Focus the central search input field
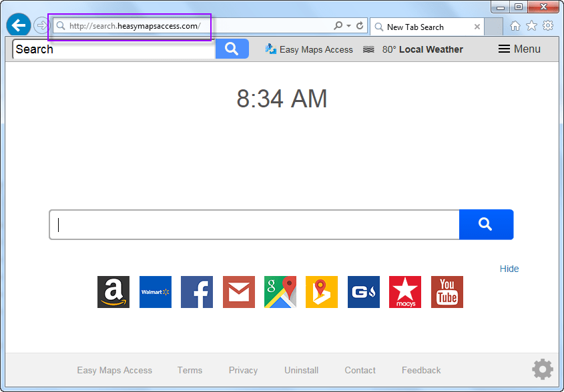564x392 pixels. pyautogui.click(x=254, y=225)
